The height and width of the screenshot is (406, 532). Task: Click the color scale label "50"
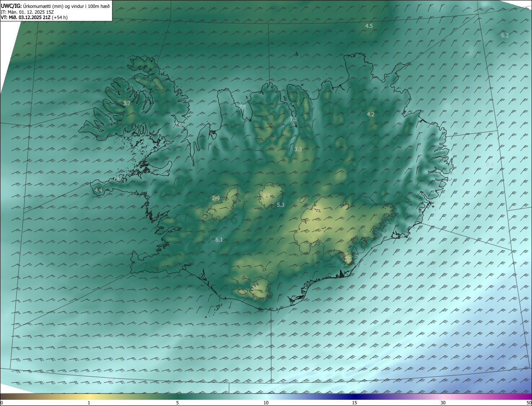click(x=529, y=403)
